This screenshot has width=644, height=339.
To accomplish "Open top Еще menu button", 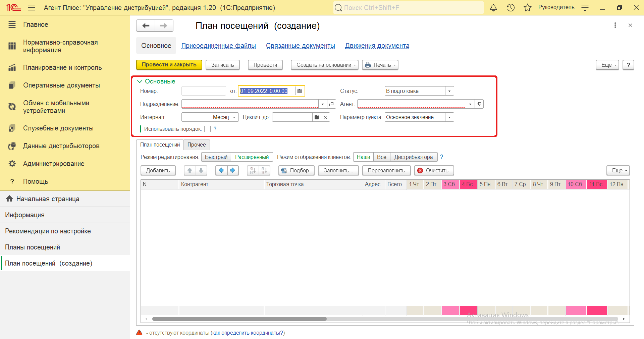I will [607, 65].
